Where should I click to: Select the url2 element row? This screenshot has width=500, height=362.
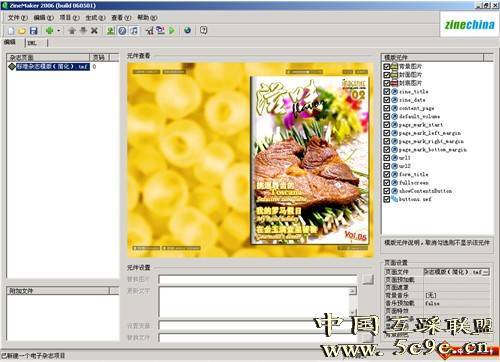point(405,166)
